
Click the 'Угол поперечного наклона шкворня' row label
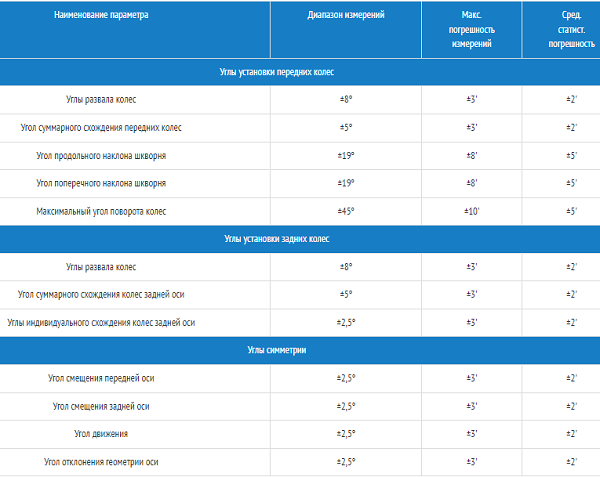click(x=101, y=184)
